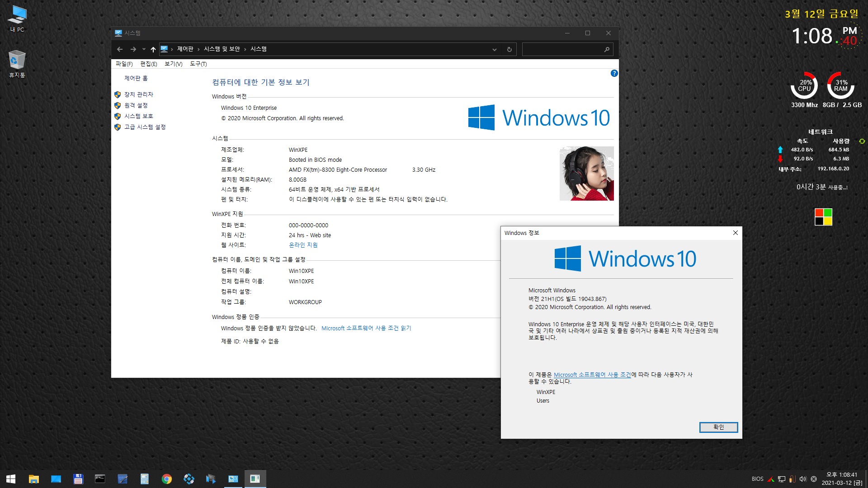
Task: Click the WORKGROUP value text
Action: (x=305, y=302)
